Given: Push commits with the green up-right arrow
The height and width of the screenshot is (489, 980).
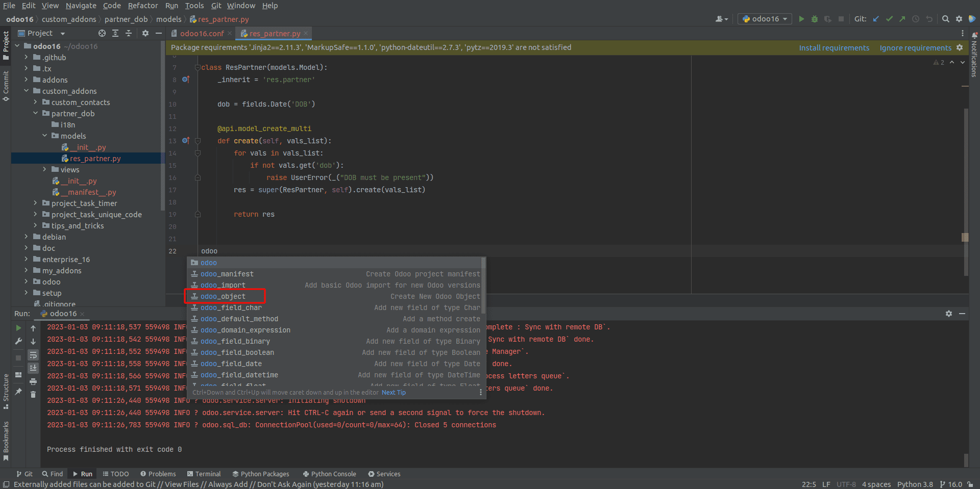Looking at the screenshot, I should (902, 19).
